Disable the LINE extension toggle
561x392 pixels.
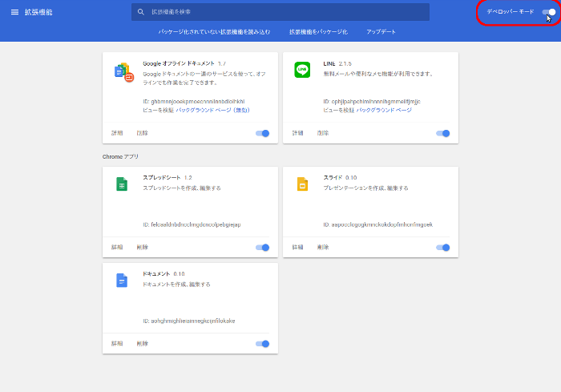(443, 133)
